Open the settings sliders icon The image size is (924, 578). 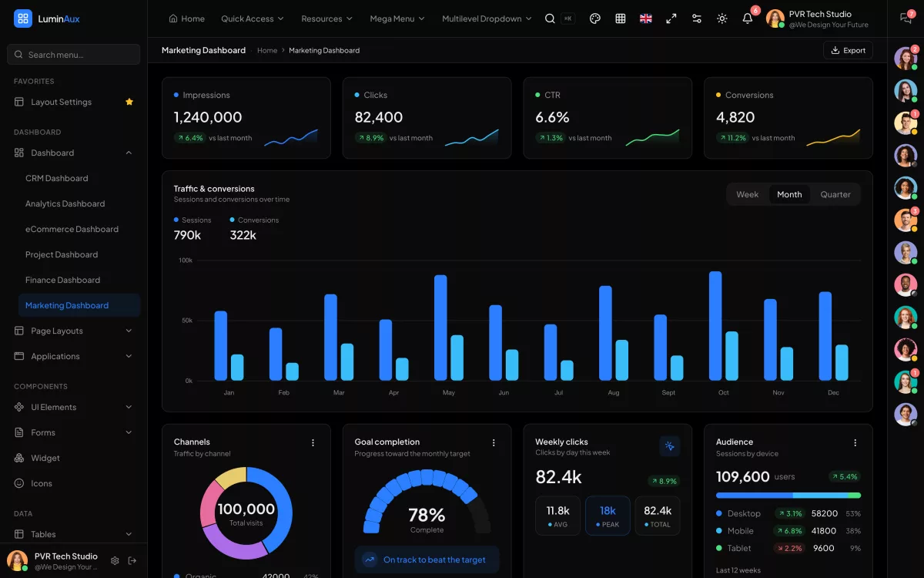coord(697,18)
